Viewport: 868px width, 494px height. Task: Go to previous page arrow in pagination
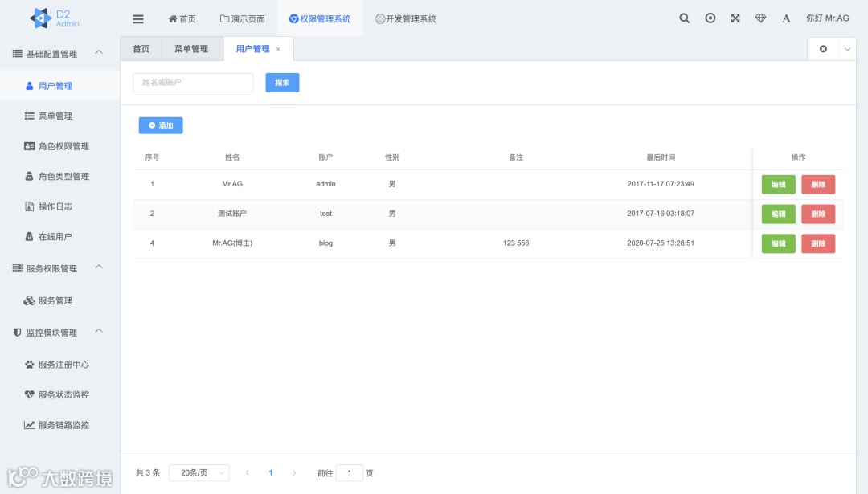[x=248, y=472]
